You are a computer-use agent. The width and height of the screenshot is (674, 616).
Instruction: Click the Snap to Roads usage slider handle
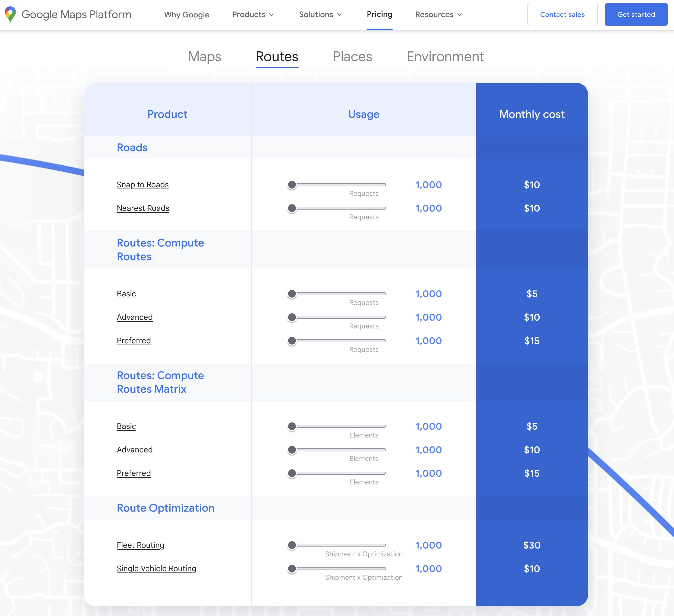(x=292, y=185)
